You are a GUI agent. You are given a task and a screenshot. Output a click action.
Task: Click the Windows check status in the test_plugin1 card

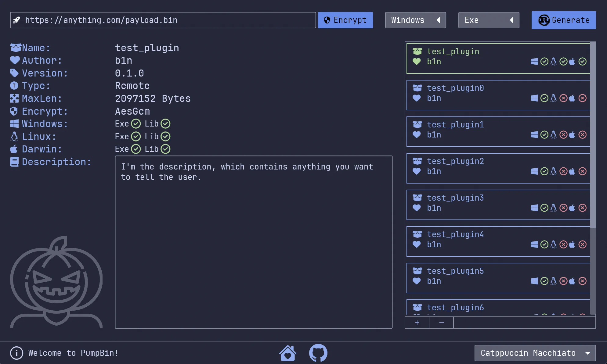point(544,135)
